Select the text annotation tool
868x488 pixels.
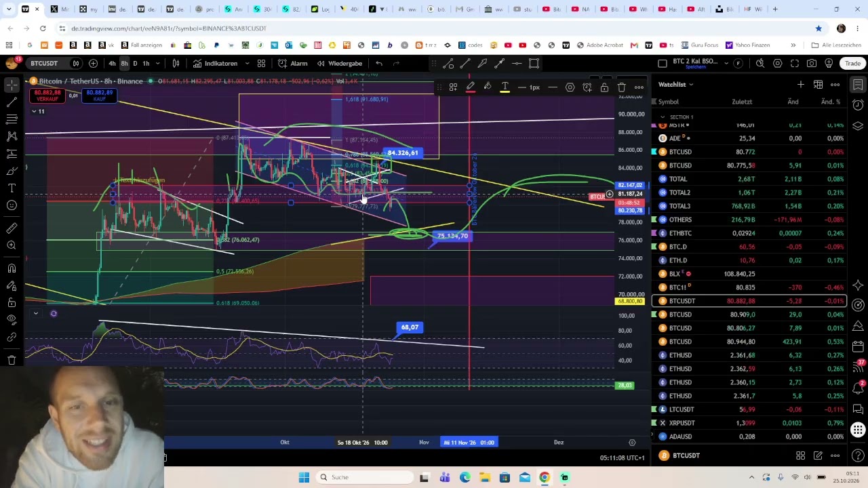point(12,188)
